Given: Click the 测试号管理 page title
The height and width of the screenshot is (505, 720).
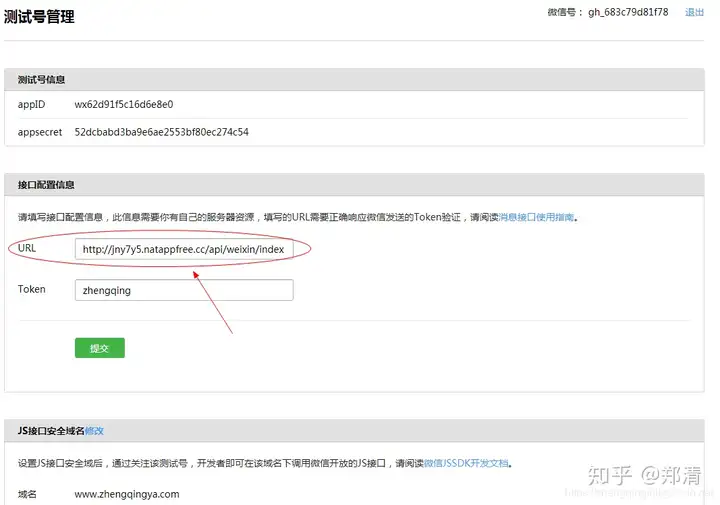Looking at the screenshot, I should pyautogui.click(x=39, y=17).
